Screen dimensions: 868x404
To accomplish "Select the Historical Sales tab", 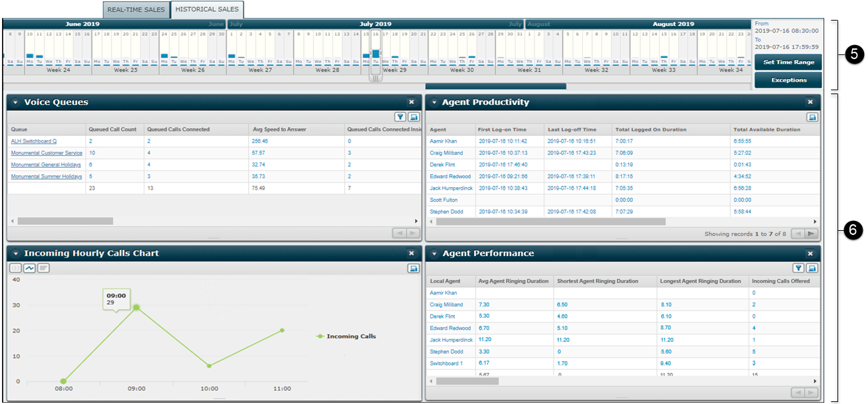I will [x=208, y=10].
